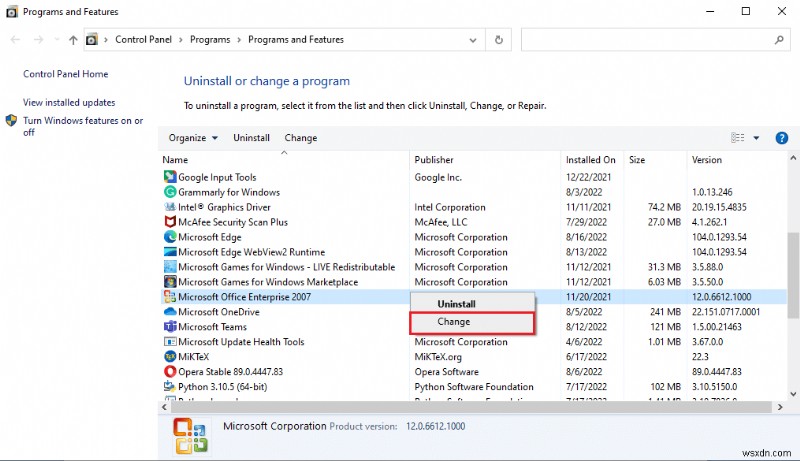Select the Grammarly for Windows icon

(169, 192)
